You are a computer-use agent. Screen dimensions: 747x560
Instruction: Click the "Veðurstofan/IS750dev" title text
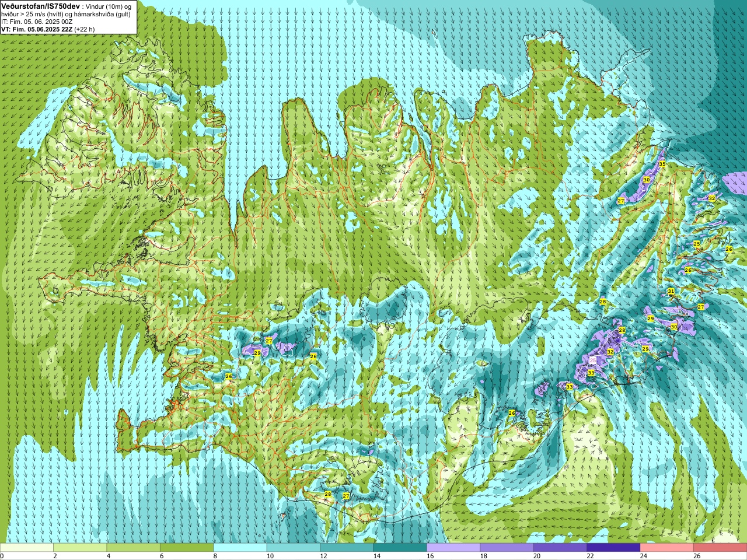40,5
